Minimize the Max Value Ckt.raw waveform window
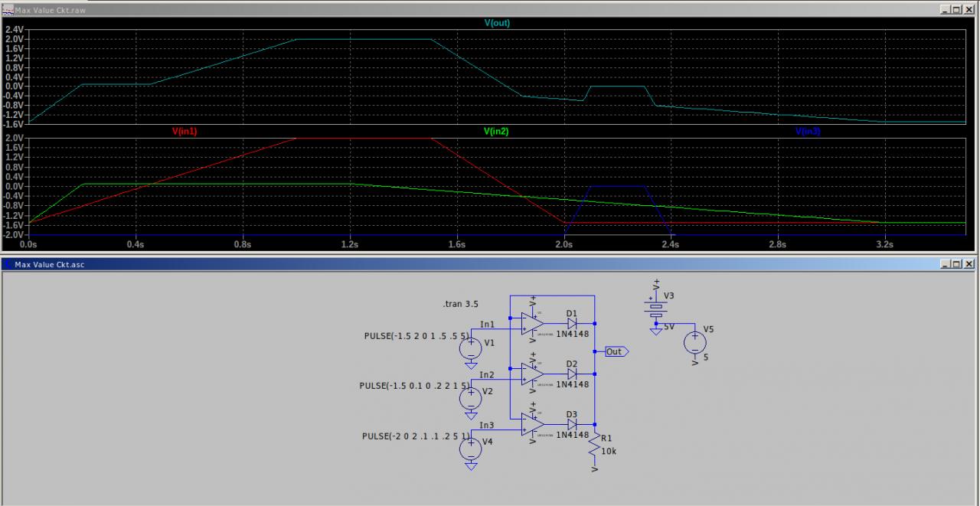 tap(945, 11)
